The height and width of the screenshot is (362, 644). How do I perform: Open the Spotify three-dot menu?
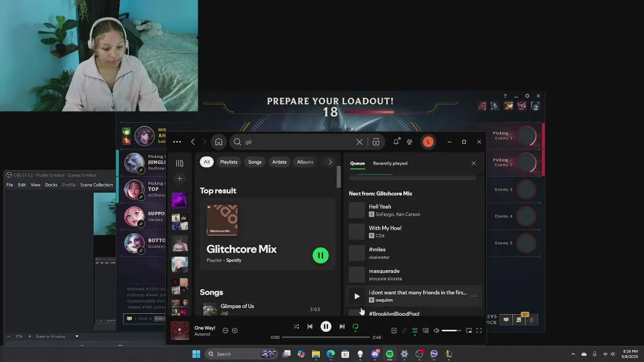177,142
